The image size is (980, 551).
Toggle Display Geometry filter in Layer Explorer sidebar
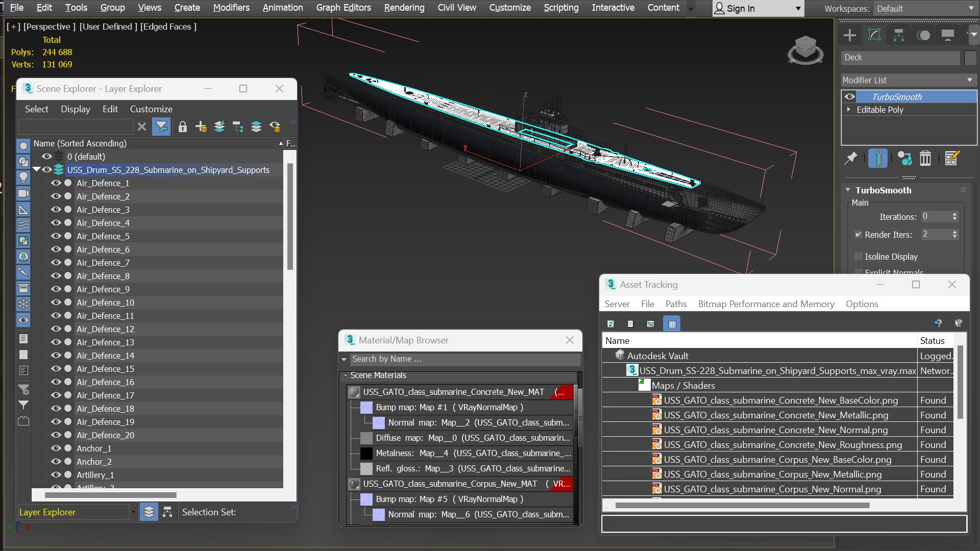(23, 146)
